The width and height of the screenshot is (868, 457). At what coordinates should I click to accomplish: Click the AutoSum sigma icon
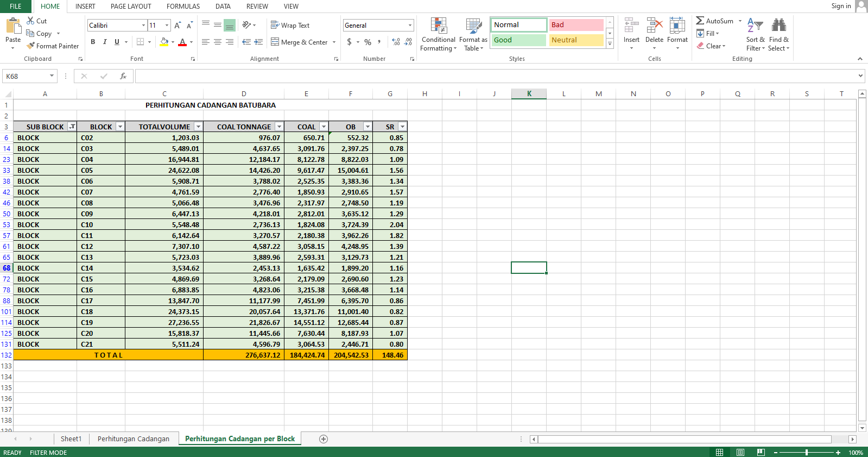700,21
